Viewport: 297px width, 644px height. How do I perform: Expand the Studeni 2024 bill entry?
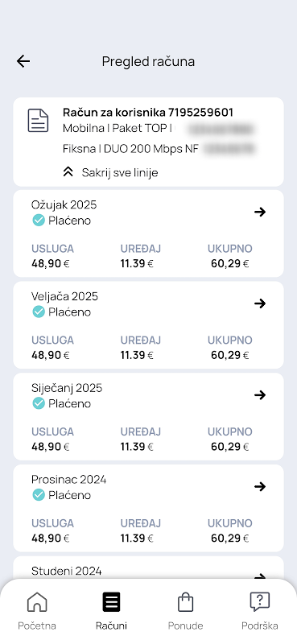[x=148, y=571]
